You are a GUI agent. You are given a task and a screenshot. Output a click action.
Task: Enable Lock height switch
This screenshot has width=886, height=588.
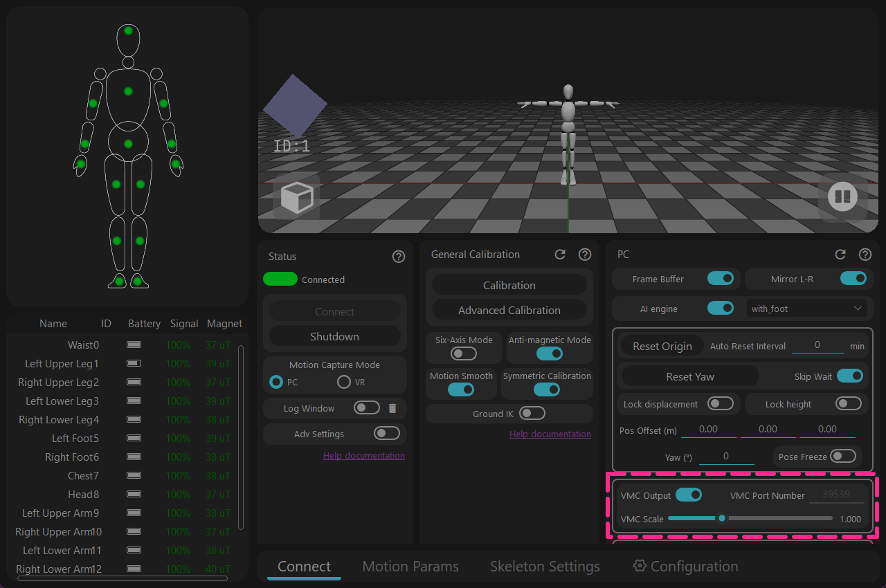(849, 404)
